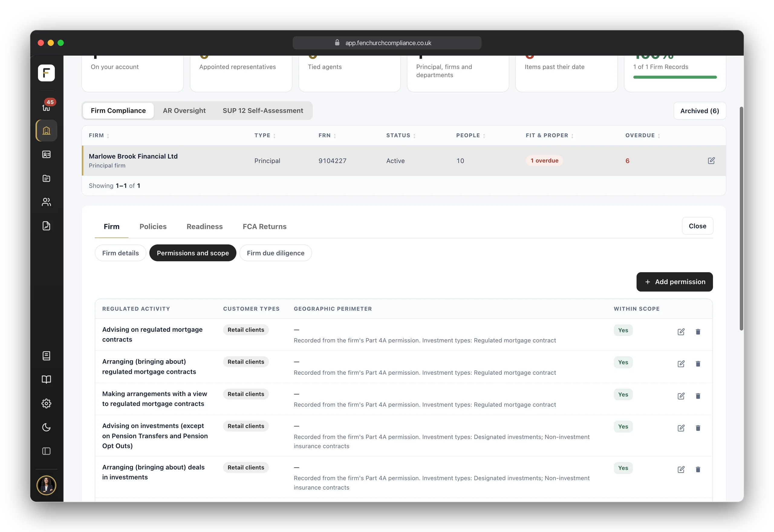Sort table by FIT & PROPER column
The image size is (774, 532).
tap(549, 135)
